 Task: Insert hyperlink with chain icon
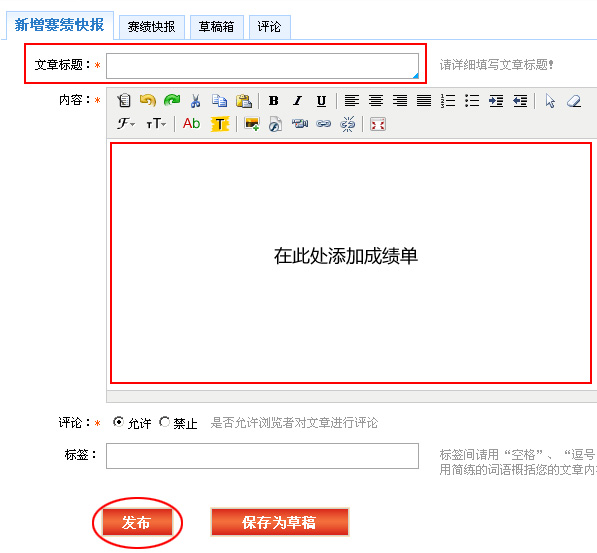click(323, 124)
